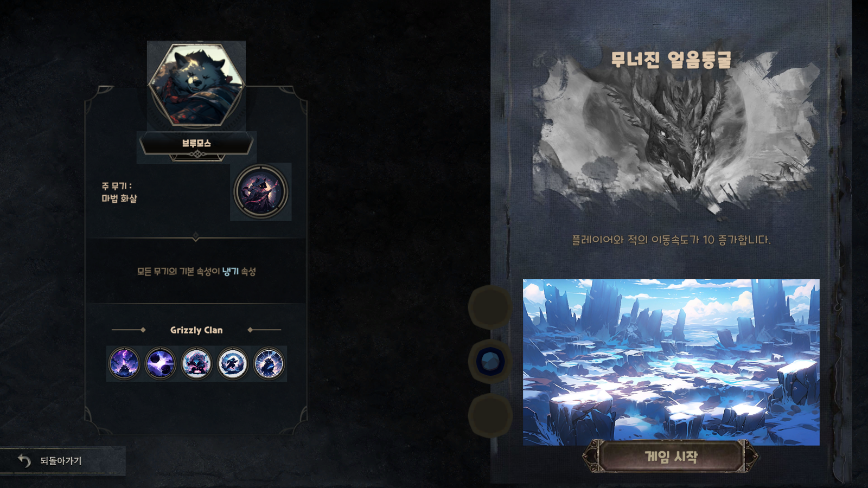The width and height of the screenshot is (868, 488).
Task: Click the 무너진 얼음동굴 stage title
Action: coord(671,60)
